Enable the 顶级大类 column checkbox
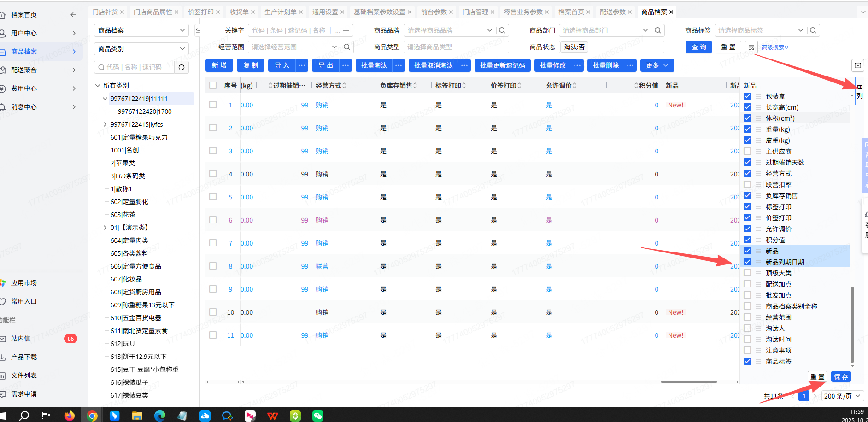Image resolution: width=868 pixels, height=422 pixels. pyautogui.click(x=747, y=273)
